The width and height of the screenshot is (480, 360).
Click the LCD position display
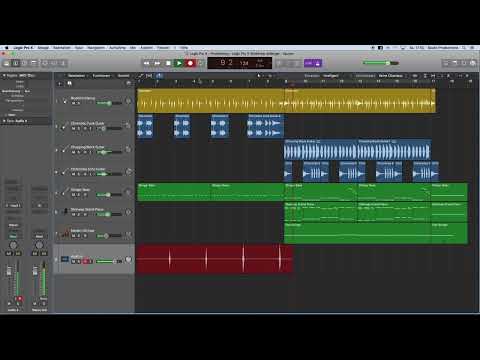coord(240,63)
